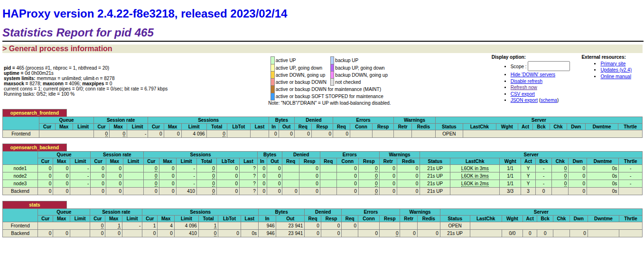This screenshot has width=644, height=253.
Task: Click the green 'active UP' legend swatch
Action: coord(272,60)
